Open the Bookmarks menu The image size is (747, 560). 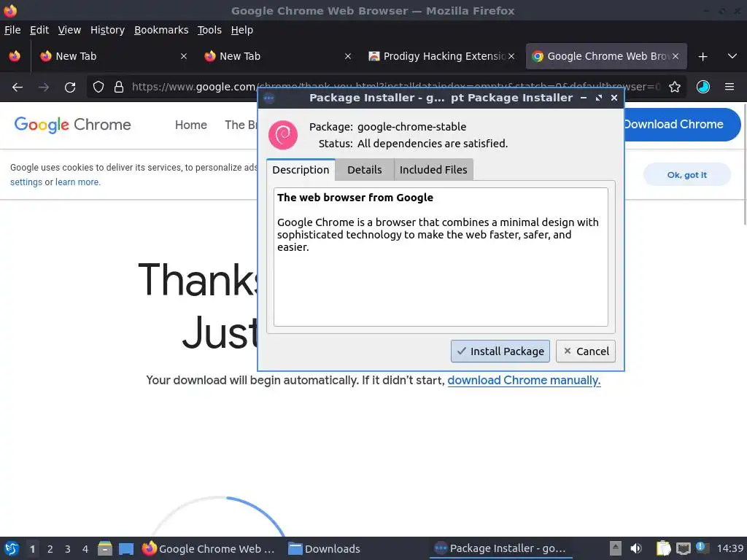tap(161, 30)
